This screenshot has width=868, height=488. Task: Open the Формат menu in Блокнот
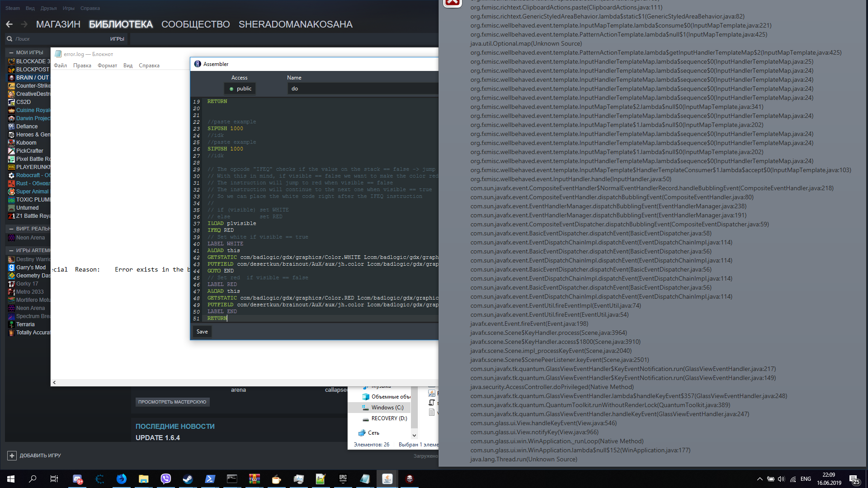tap(107, 65)
